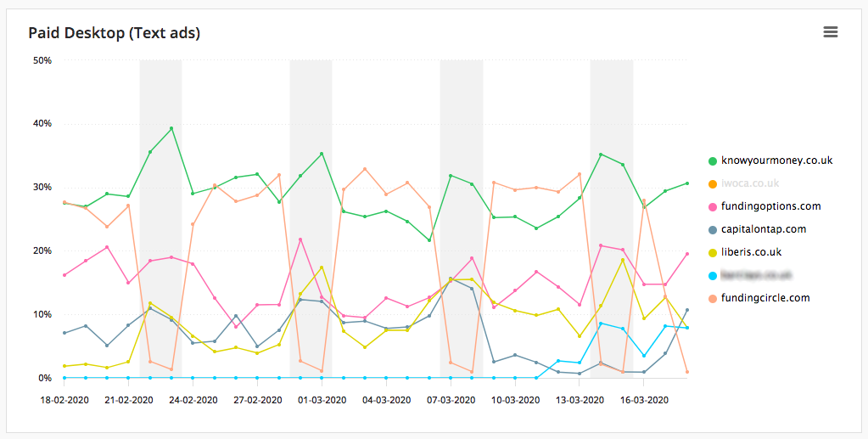Click the grey-blue capitalontap legend dot
Viewport: 868px width, 439px height.
713,229
